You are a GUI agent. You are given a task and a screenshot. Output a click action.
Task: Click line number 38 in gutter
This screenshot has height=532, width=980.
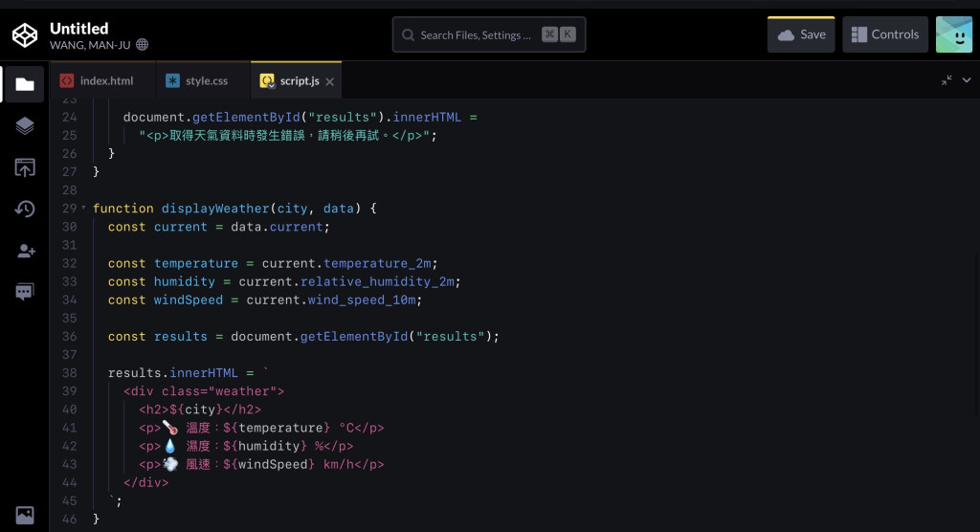pyautogui.click(x=69, y=372)
